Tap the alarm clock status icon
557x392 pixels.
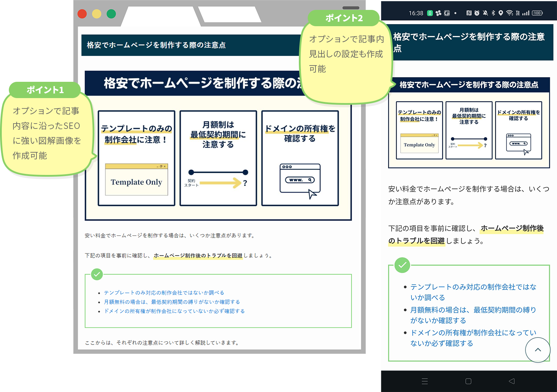(x=477, y=13)
